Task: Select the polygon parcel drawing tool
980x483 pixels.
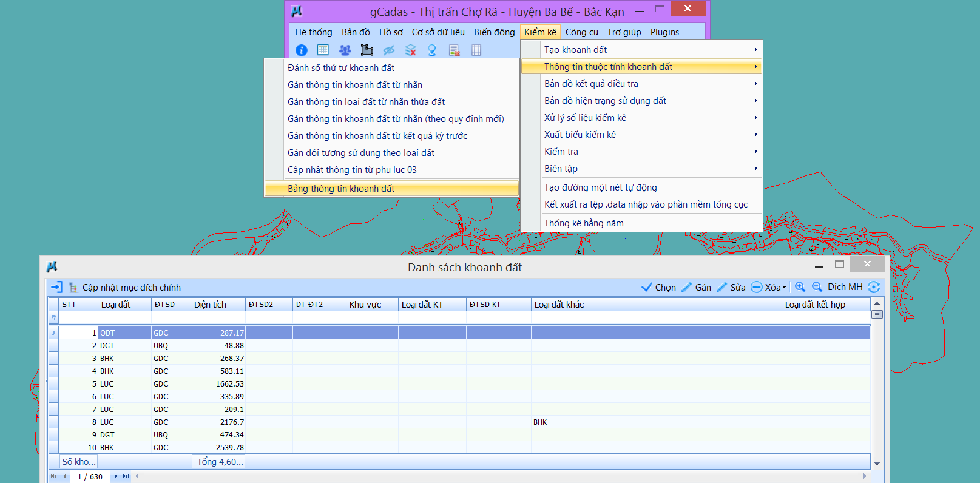Action: point(367,50)
